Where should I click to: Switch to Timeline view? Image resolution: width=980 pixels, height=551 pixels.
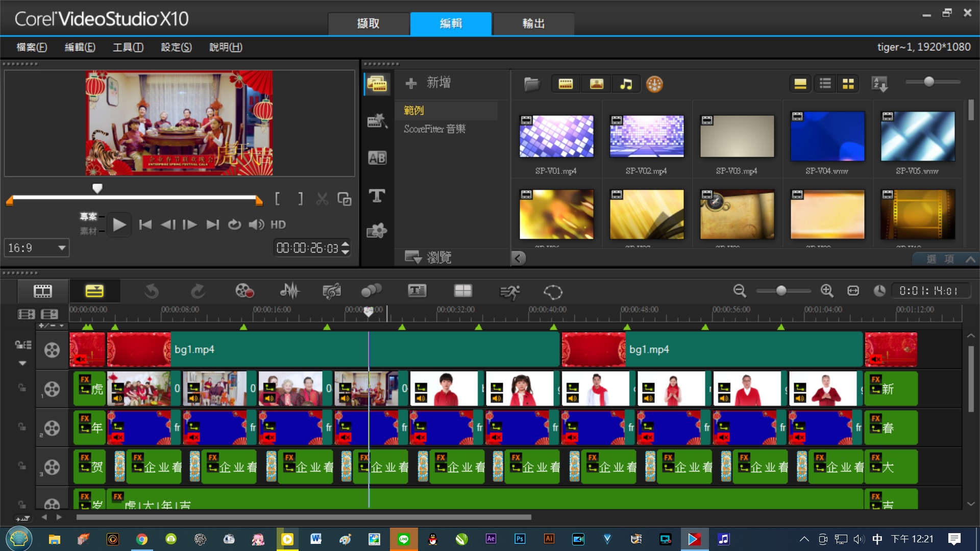[x=94, y=291]
